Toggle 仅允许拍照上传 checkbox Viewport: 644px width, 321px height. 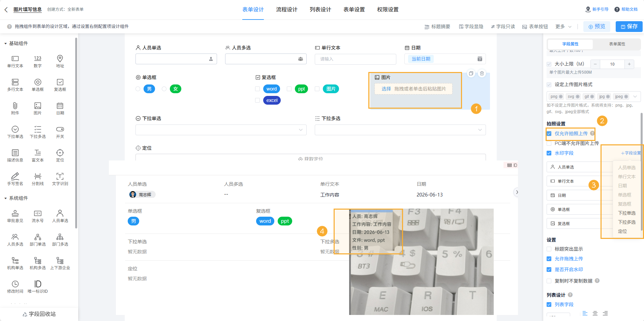(549, 134)
